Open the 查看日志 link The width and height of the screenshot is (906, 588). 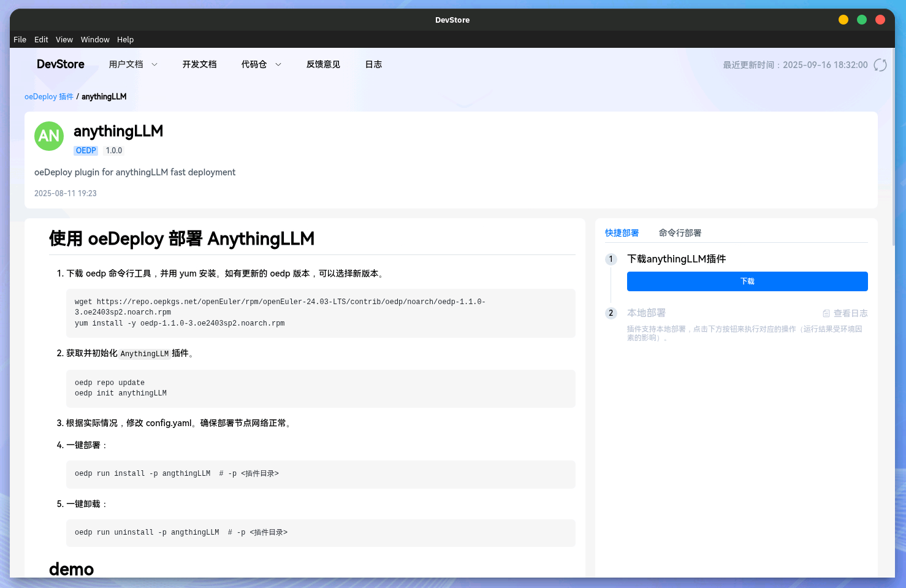(x=850, y=313)
